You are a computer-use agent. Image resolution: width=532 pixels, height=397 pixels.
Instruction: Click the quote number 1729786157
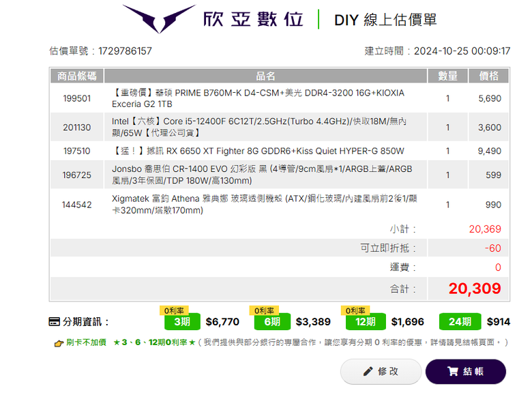pos(125,51)
